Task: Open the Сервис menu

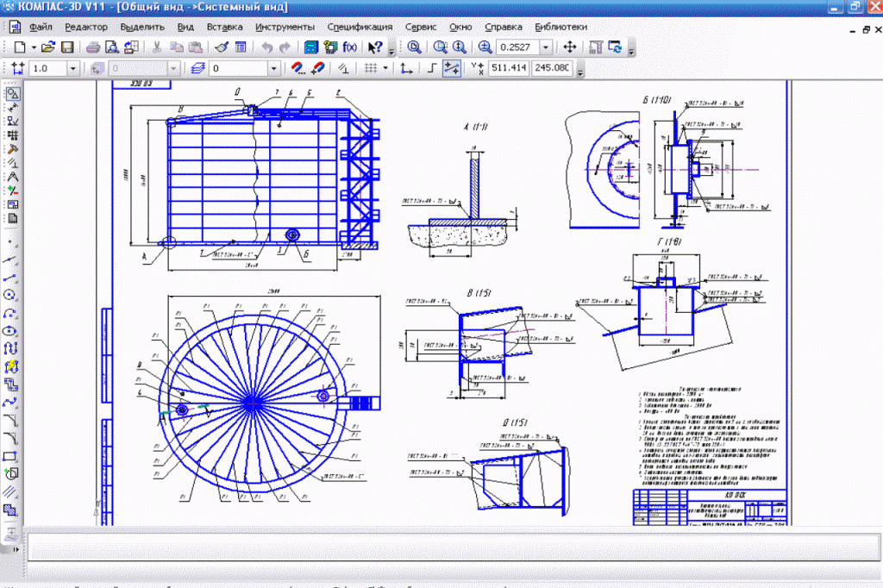Action: click(x=421, y=27)
